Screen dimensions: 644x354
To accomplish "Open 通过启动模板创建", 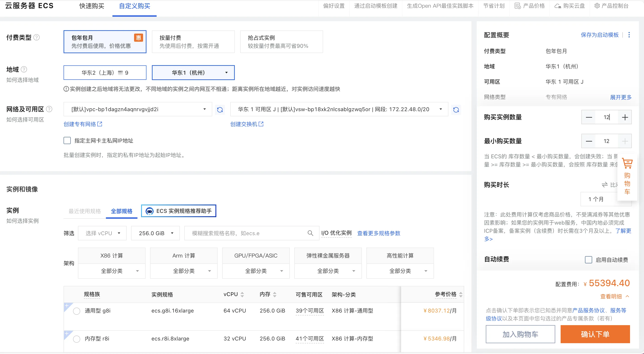I will point(375,6).
